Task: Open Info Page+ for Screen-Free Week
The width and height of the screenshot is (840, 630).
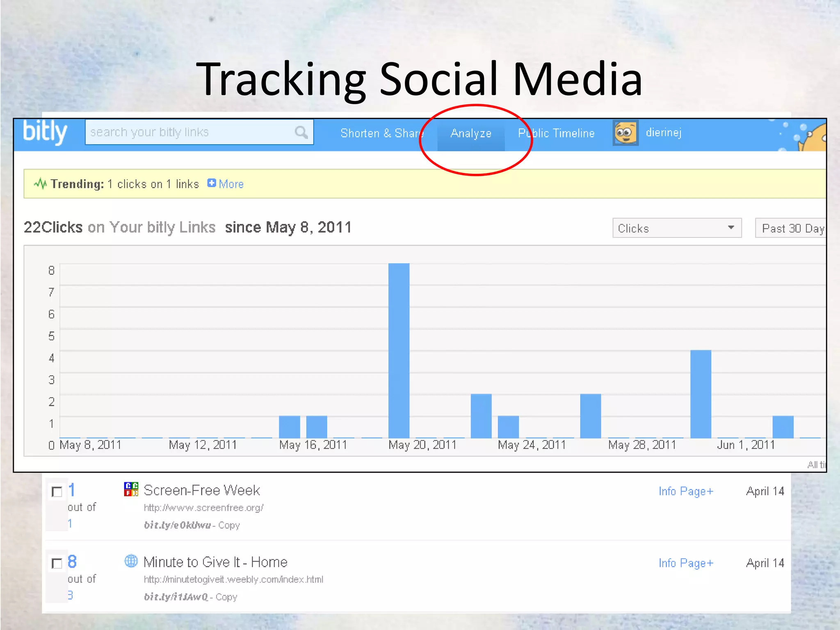Action: click(x=686, y=491)
